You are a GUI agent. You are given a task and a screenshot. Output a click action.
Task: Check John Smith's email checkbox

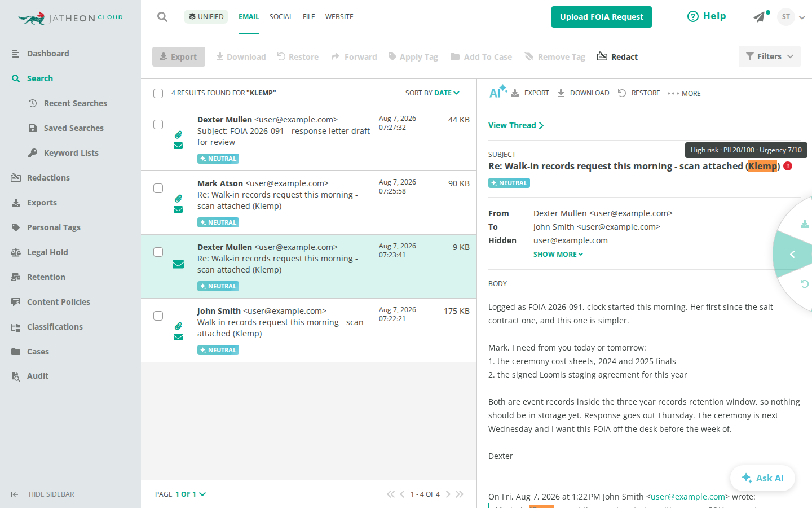point(158,316)
